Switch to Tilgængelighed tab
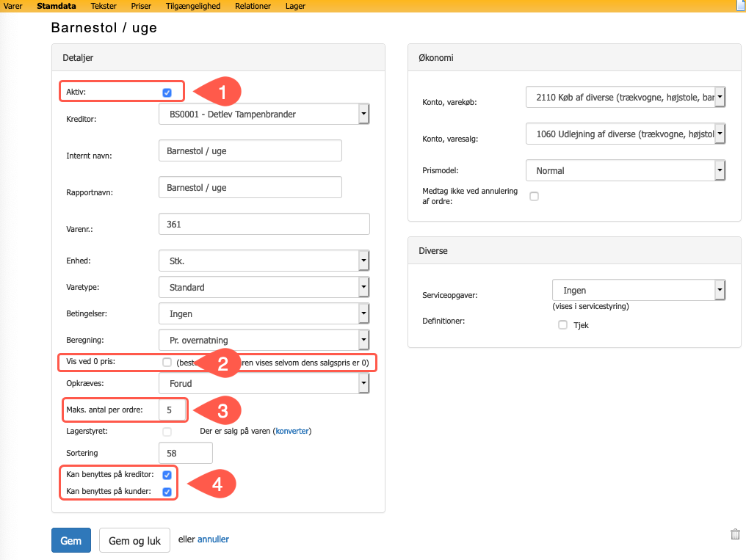 point(193,6)
